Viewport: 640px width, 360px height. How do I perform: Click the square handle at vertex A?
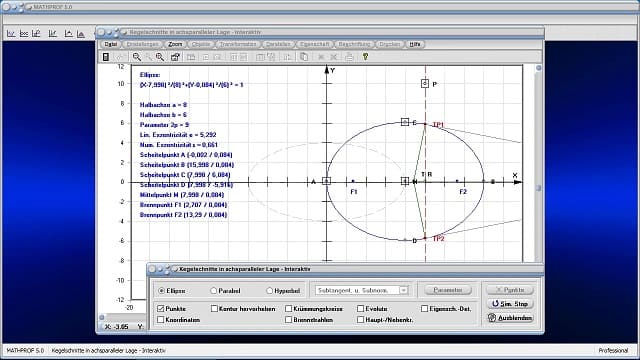tap(326, 181)
